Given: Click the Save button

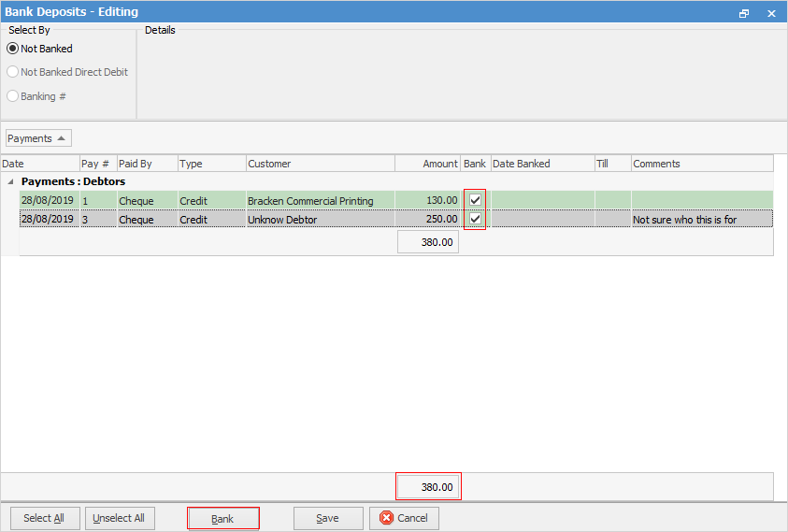Looking at the screenshot, I should 327,518.
